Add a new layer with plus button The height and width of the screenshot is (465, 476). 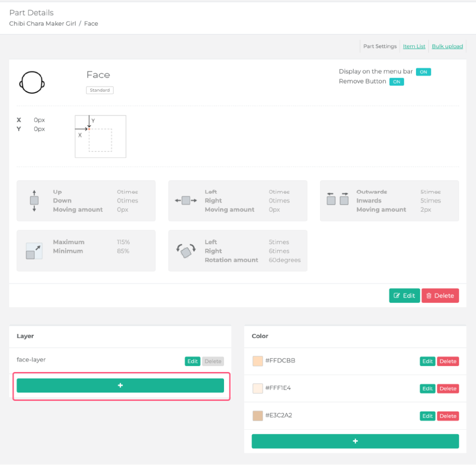point(120,385)
